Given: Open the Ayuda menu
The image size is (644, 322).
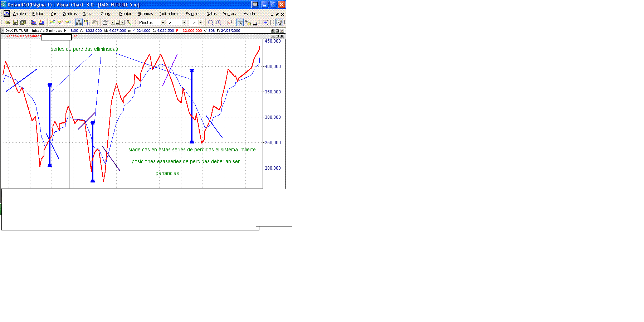Looking at the screenshot, I should (249, 14).
